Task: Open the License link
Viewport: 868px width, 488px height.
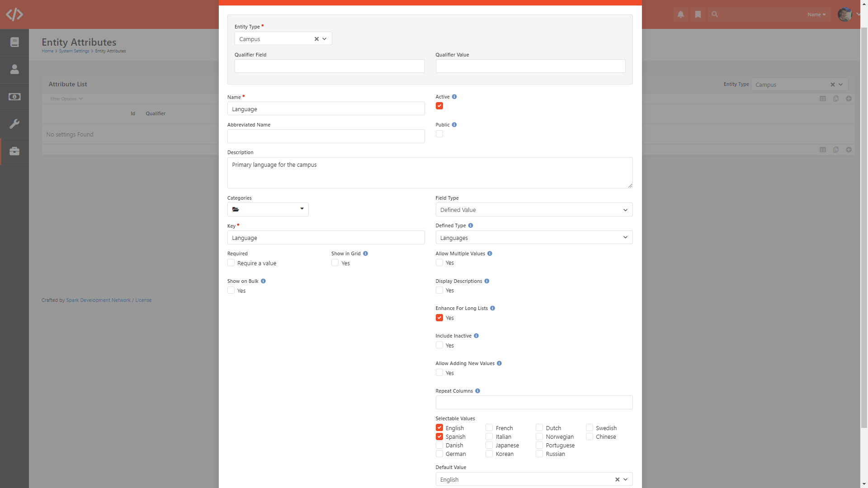Action: coord(143,300)
